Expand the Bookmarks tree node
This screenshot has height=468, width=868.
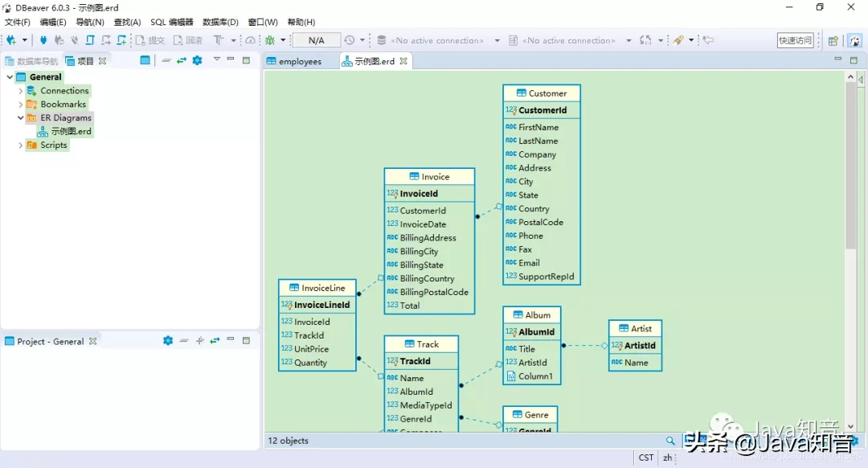click(20, 104)
